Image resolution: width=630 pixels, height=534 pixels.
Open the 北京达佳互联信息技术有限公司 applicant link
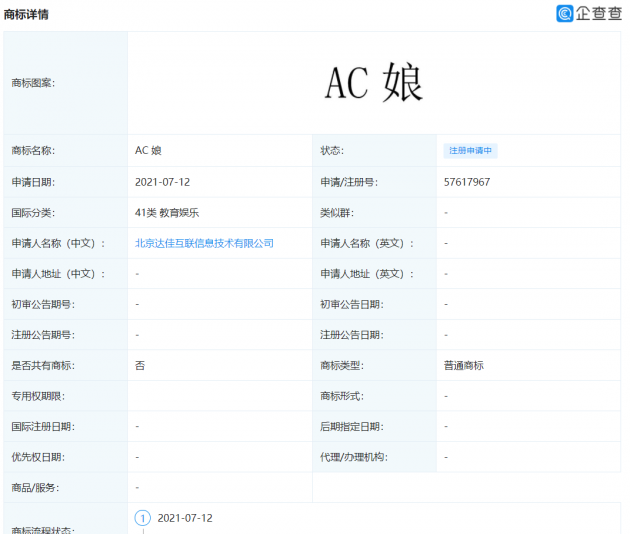[204, 243]
